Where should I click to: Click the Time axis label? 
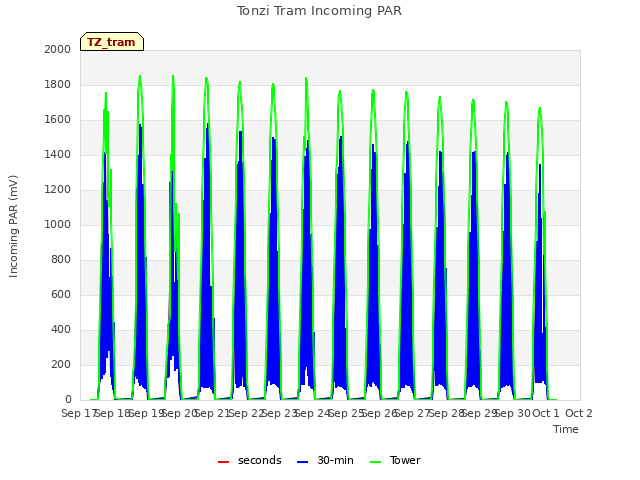tap(566, 429)
